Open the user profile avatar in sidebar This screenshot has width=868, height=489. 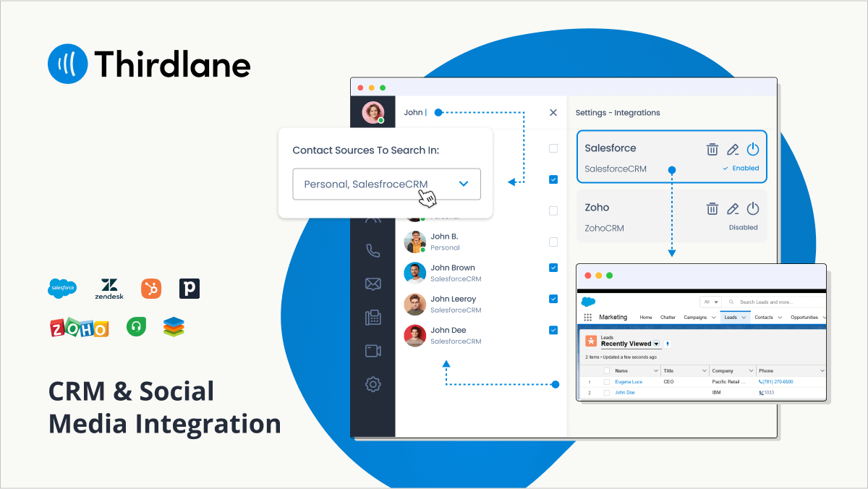pos(373,112)
